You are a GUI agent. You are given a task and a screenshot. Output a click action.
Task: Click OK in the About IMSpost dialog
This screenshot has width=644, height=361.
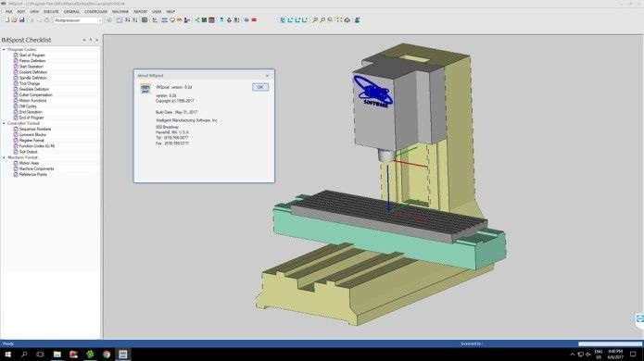(260, 87)
